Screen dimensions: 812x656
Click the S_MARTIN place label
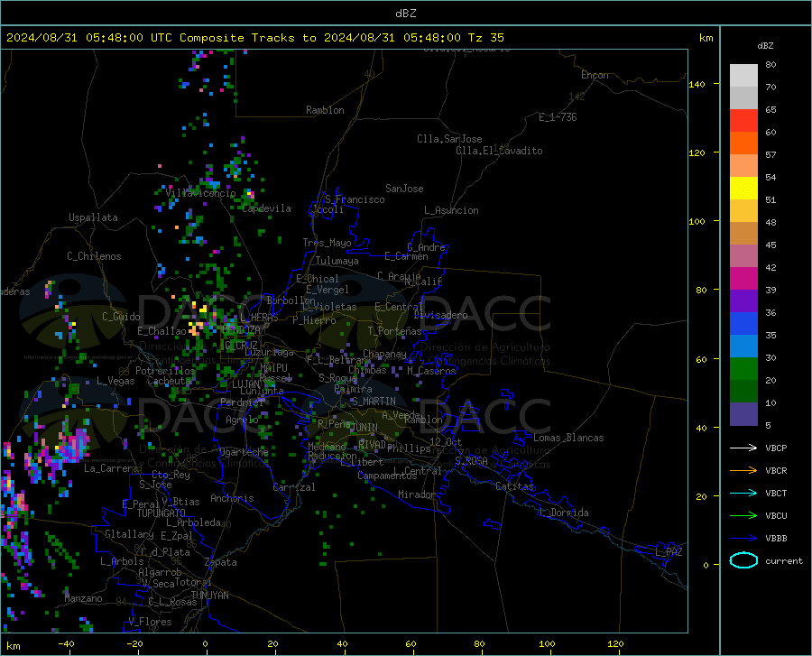click(x=374, y=402)
